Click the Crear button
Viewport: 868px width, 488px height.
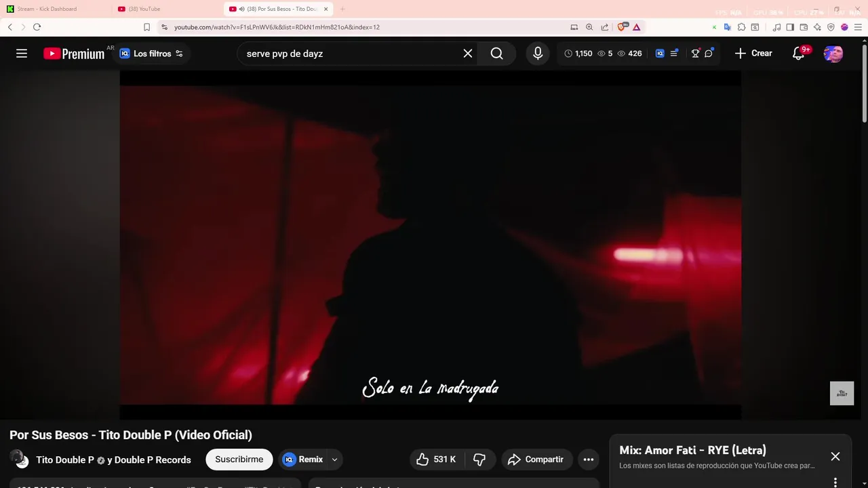(x=753, y=54)
